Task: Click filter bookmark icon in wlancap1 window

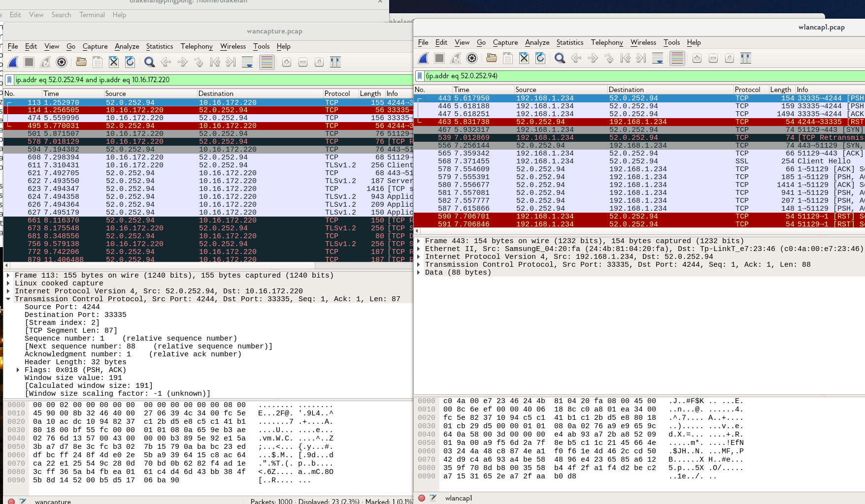Action: point(420,76)
